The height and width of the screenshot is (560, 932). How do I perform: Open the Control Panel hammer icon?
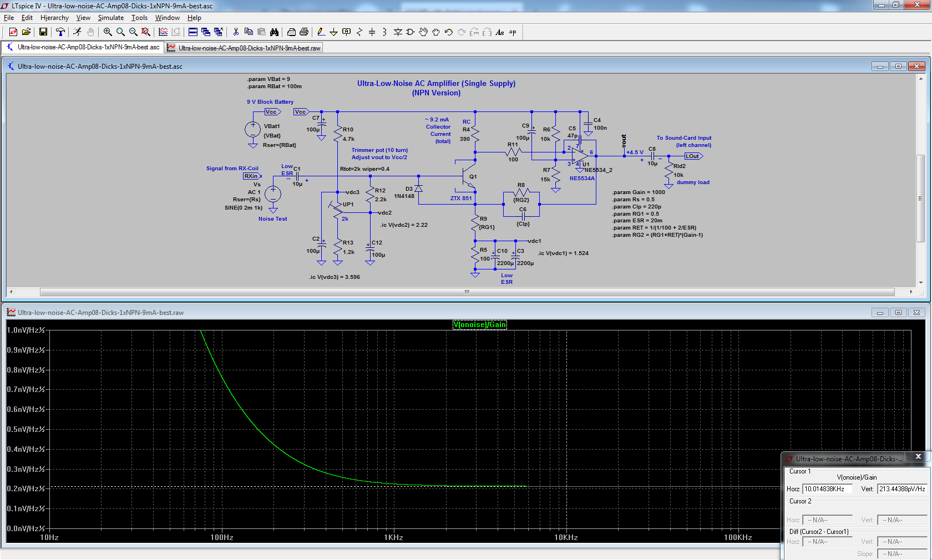[x=60, y=32]
